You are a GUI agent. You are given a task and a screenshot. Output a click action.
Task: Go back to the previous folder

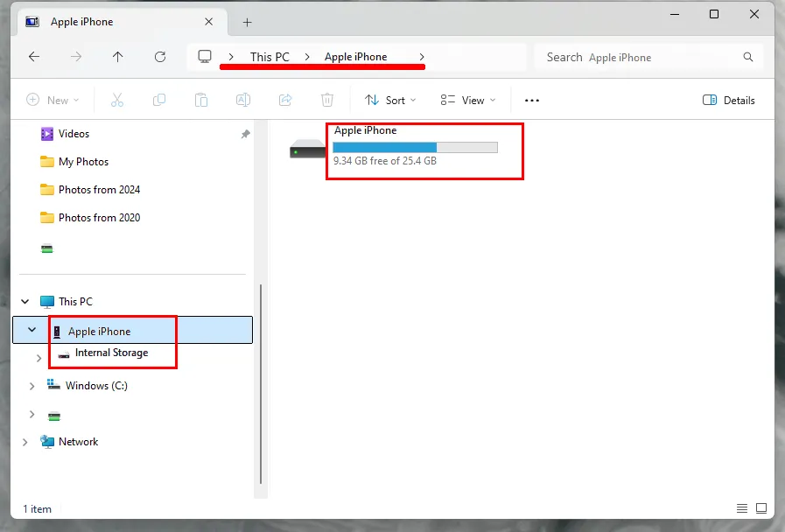[x=34, y=57]
